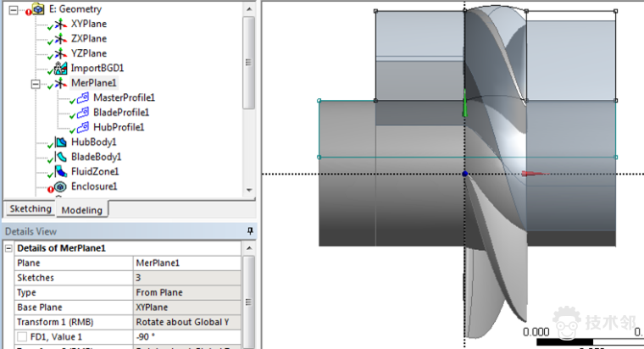Select HubProfile1 sketch label
The width and height of the screenshot is (644, 349).
click(x=119, y=127)
